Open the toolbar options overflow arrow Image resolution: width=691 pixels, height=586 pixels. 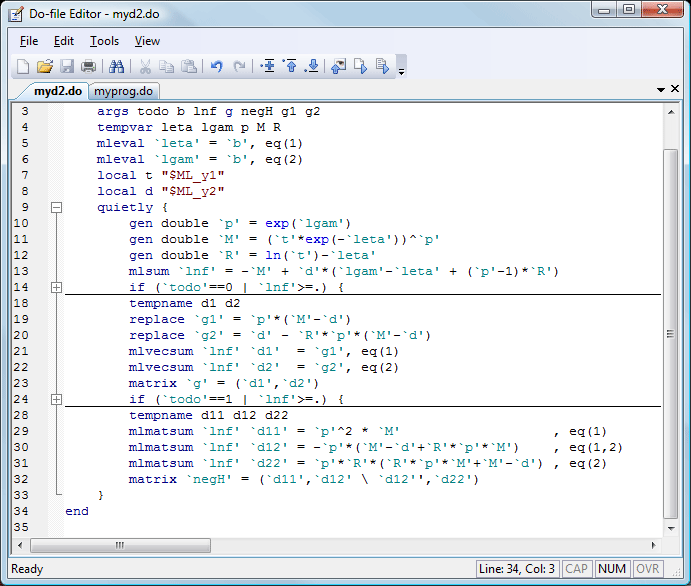point(401,70)
